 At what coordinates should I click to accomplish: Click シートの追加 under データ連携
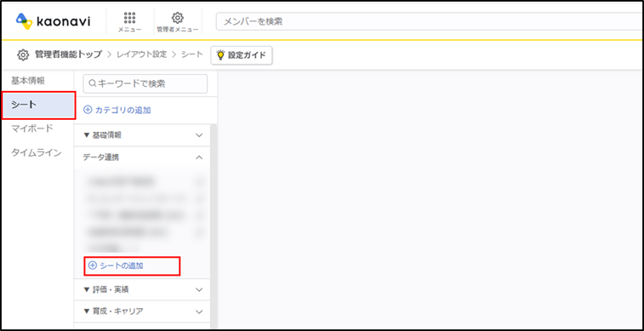116,265
